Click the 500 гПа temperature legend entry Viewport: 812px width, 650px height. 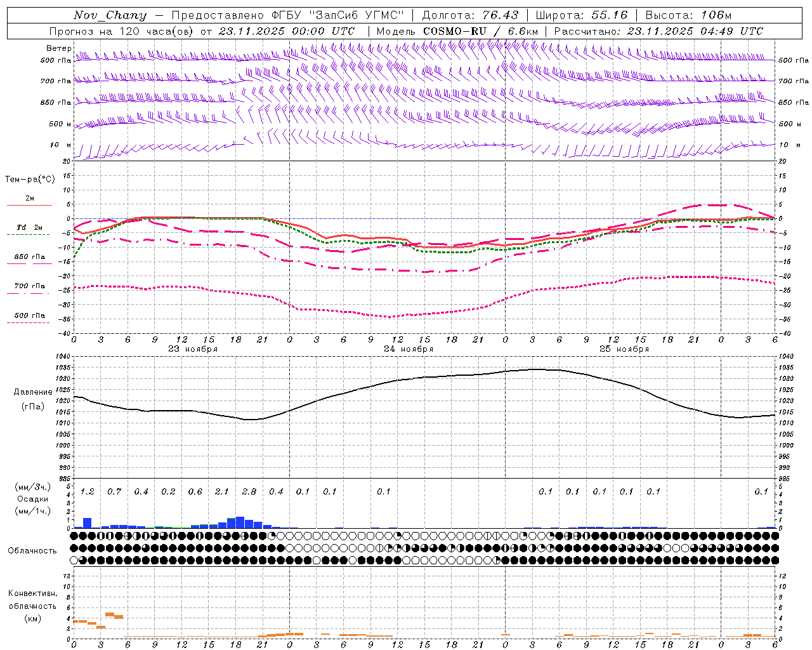pos(30,315)
